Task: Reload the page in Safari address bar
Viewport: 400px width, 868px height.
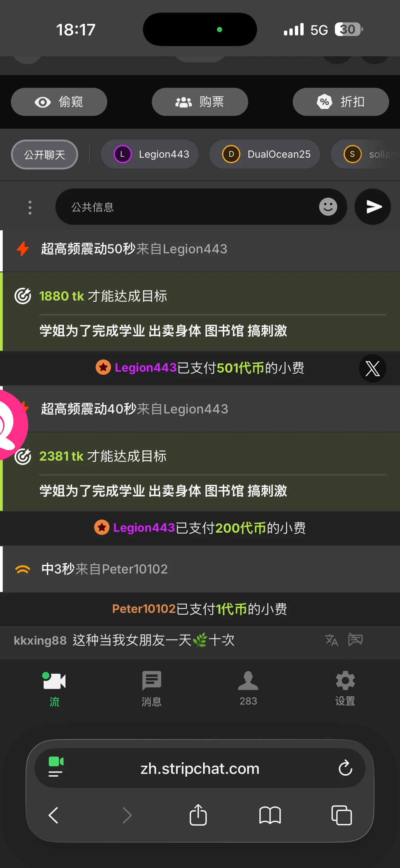Action: coord(345,768)
